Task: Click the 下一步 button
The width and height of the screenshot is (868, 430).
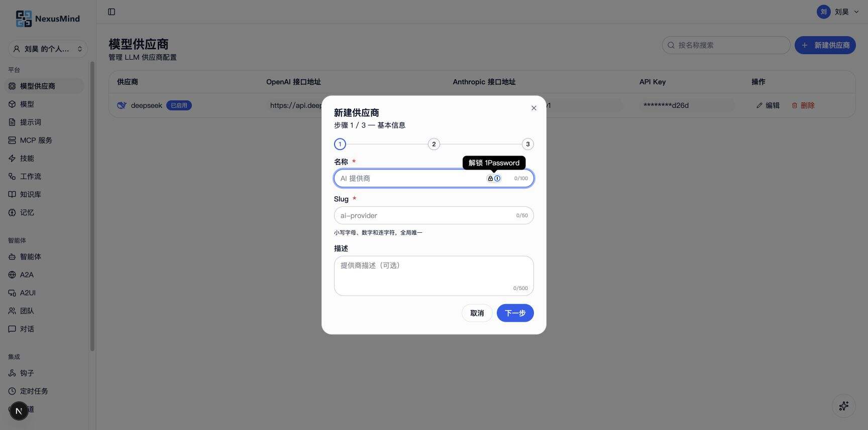Action: [515, 313]
